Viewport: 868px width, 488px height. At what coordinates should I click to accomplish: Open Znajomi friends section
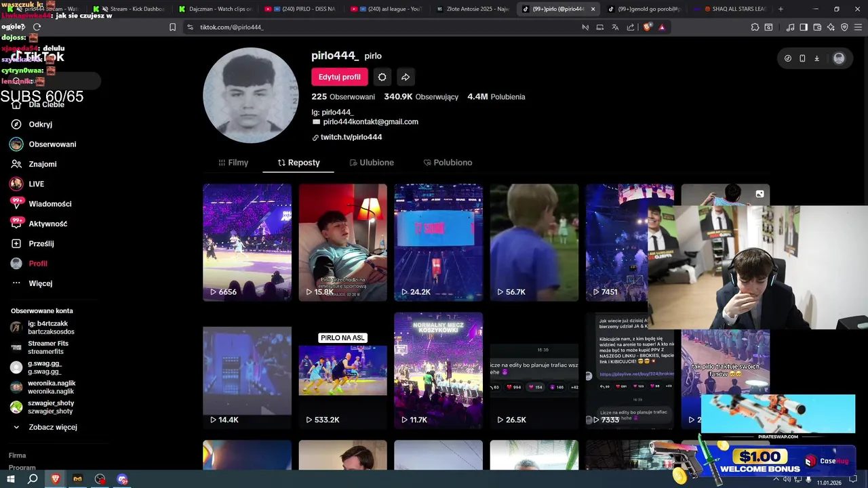tap(33, 164)
